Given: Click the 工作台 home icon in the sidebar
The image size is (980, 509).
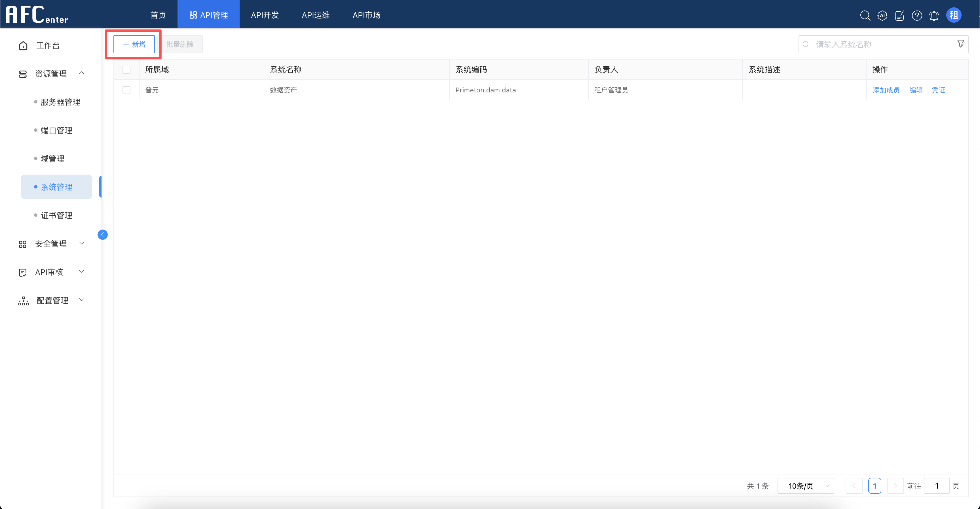Looking at the screenshot, I should point(23,46).
